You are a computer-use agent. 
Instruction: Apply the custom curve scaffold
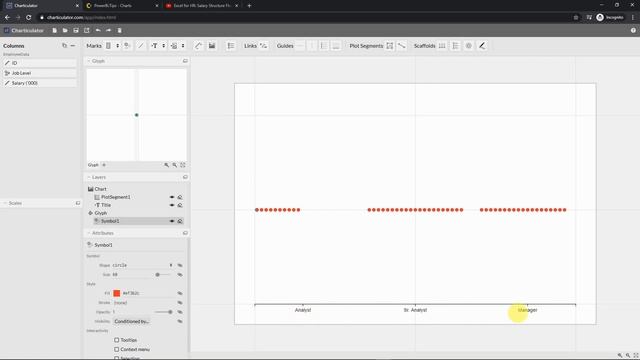[x=482, y=46]
